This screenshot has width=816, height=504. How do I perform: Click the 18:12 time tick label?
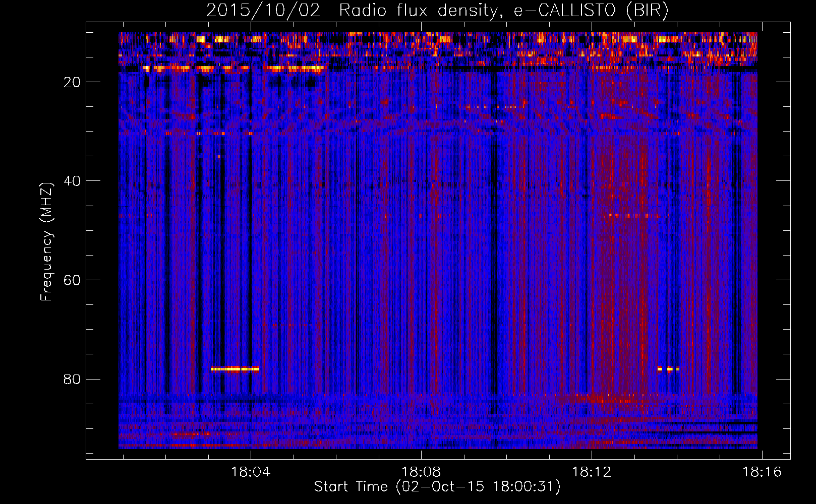(x=592, y=472)
